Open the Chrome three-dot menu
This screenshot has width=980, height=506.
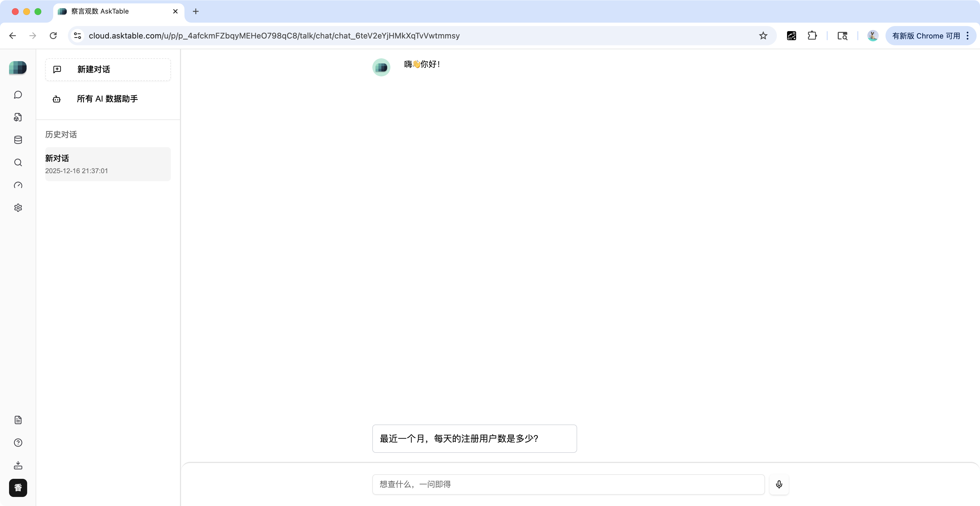click(x=968, y=36)
